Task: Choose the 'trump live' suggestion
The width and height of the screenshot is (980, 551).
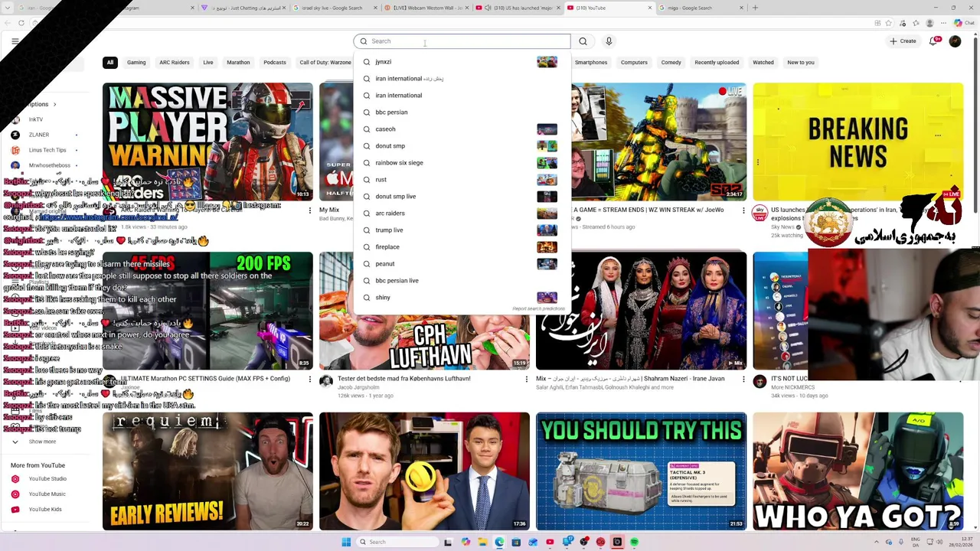Action: pyautogui.click(x=462, y=230)
